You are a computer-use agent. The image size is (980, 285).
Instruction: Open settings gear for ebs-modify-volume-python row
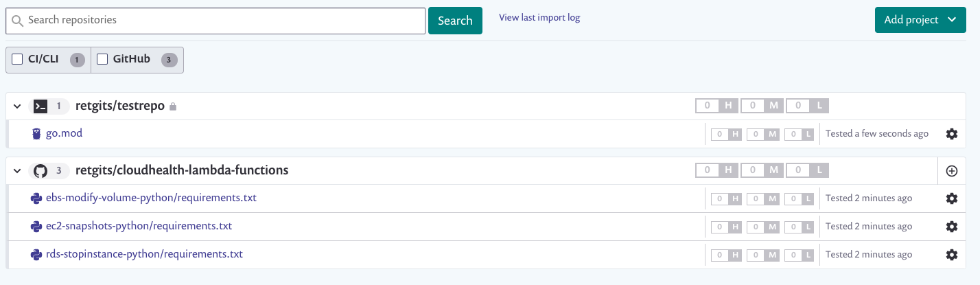(x=952, y=198)
